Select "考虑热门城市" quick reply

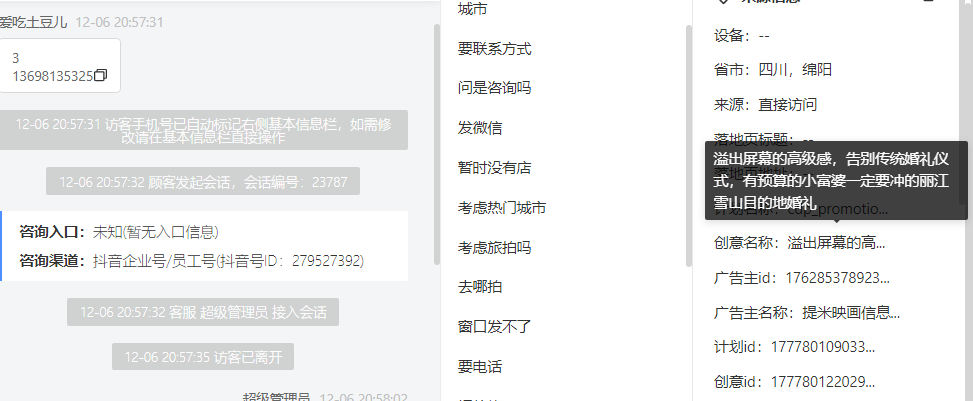point(502,207)
